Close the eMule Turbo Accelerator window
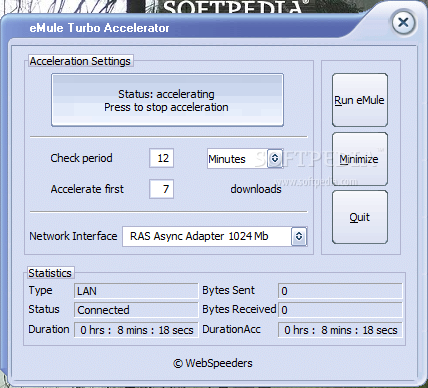 pyautogui.click(x=403, y=23)
